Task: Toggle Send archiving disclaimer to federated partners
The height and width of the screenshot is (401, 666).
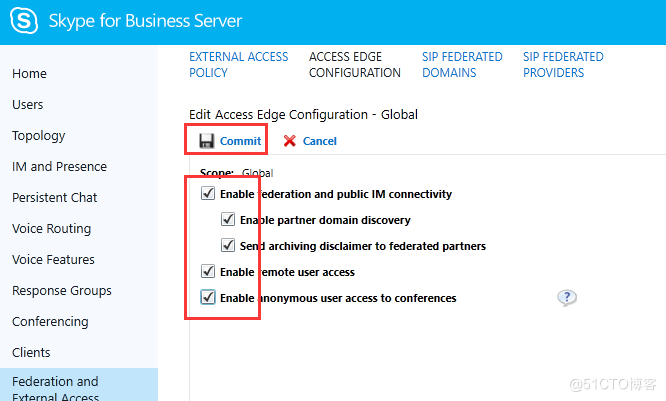Action: pyautogui.click(x=228, y=246)
